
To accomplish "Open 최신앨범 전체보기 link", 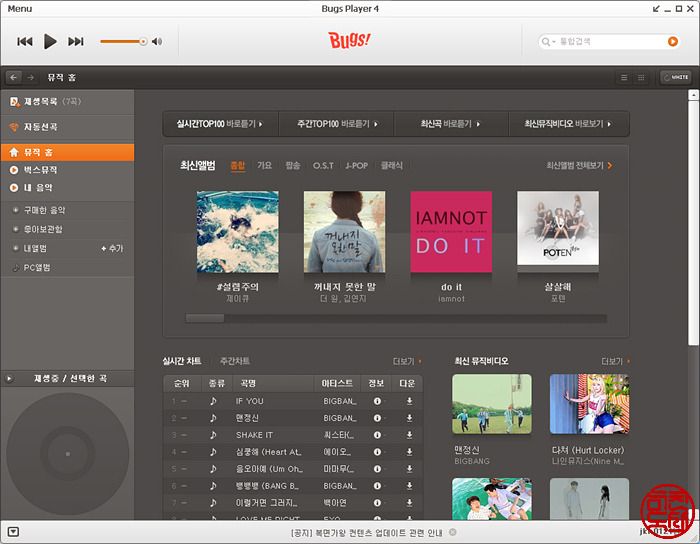I will (x=579, y=166).
